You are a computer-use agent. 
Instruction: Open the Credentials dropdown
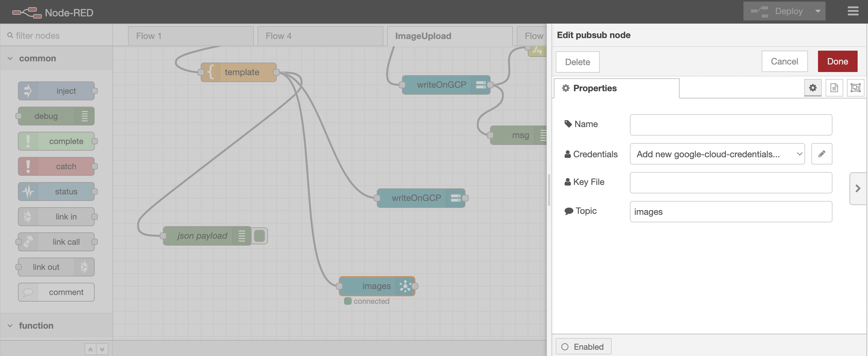click(717, 154)
